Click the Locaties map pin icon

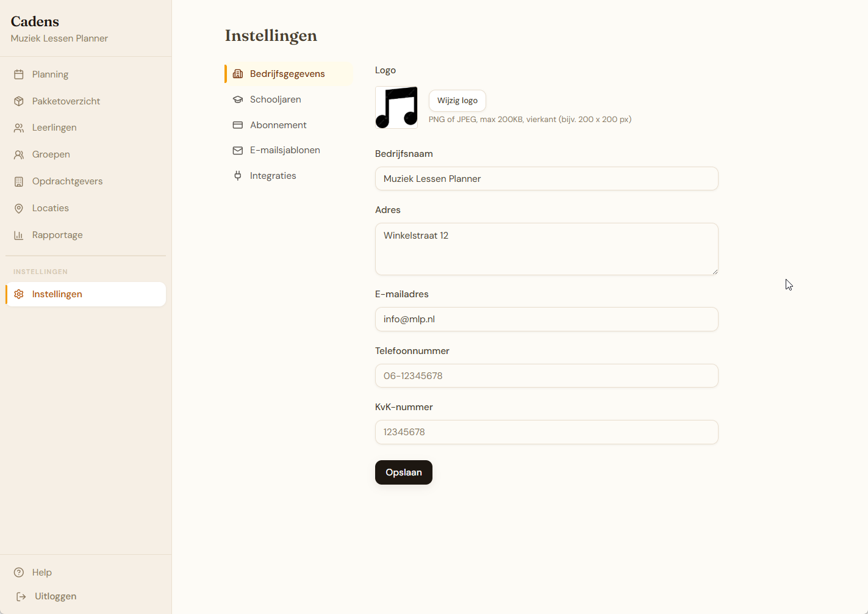pos(19,209)
